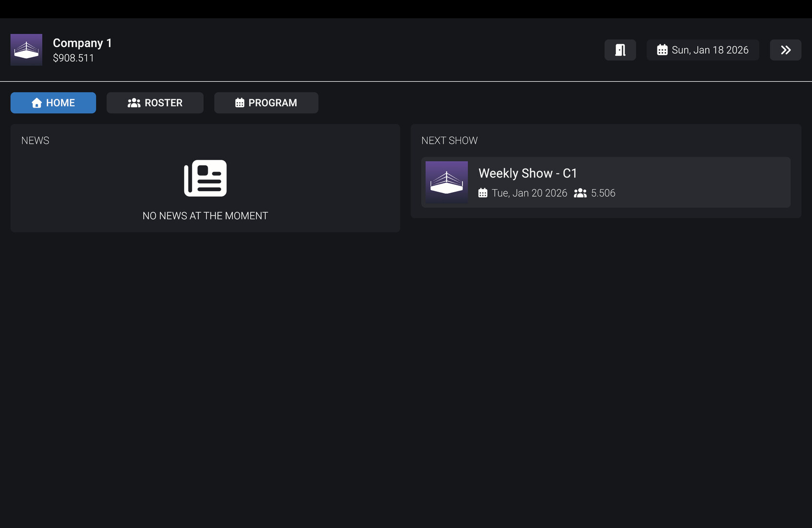The width and height of the screenshot is (812, 528).
Task: Click the calendar icon beside Sun, Jan 18
Action: tap(662, 50)
